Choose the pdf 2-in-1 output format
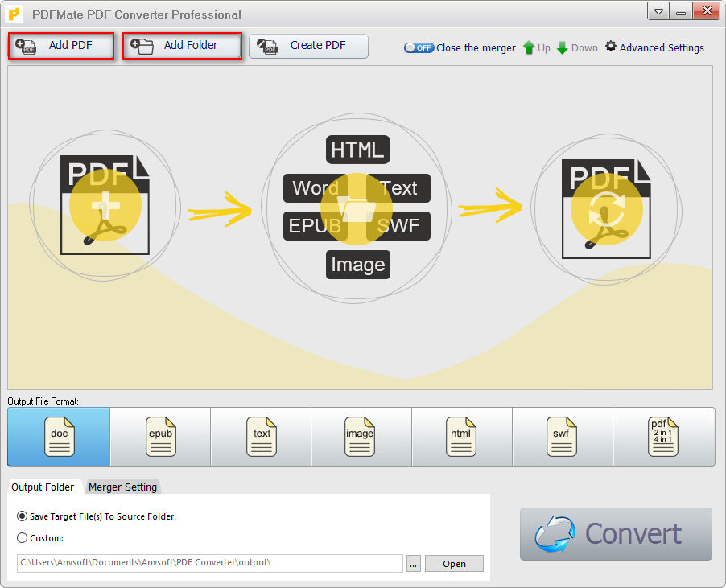Screen dimensions: 726x588 pos(663,437)
